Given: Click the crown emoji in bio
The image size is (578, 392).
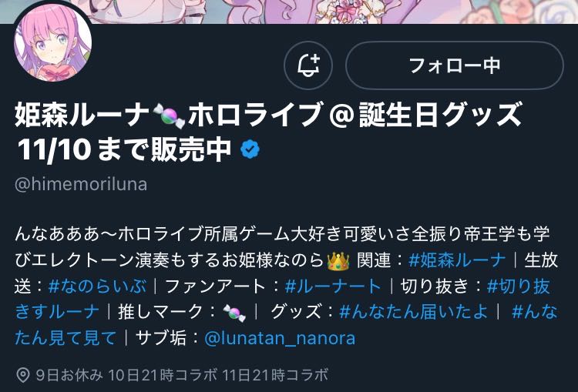Looking at the screenshot, I should (x=338, y=261).
